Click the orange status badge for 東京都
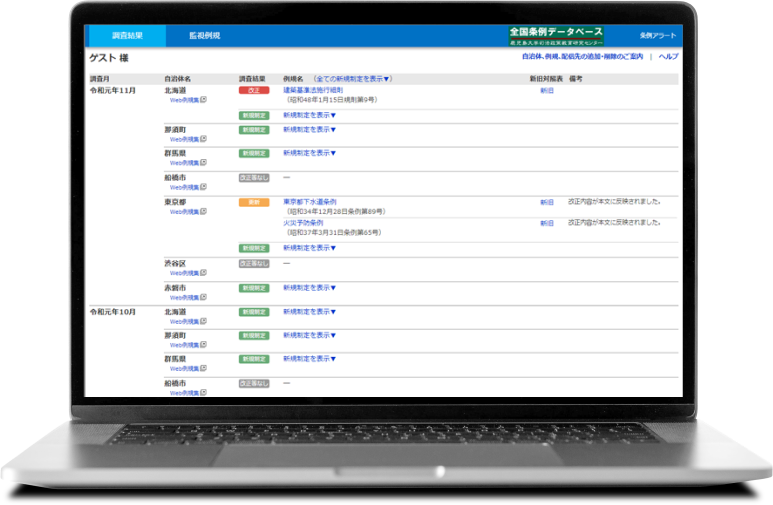Viewport: 773px width, 505px height. 254,202
